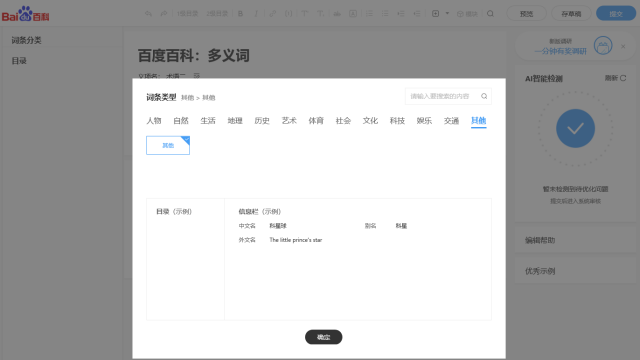Toggle the selected 其他 subcategory box
Viewport: 640px width, 360px height.
click(168, 145)
